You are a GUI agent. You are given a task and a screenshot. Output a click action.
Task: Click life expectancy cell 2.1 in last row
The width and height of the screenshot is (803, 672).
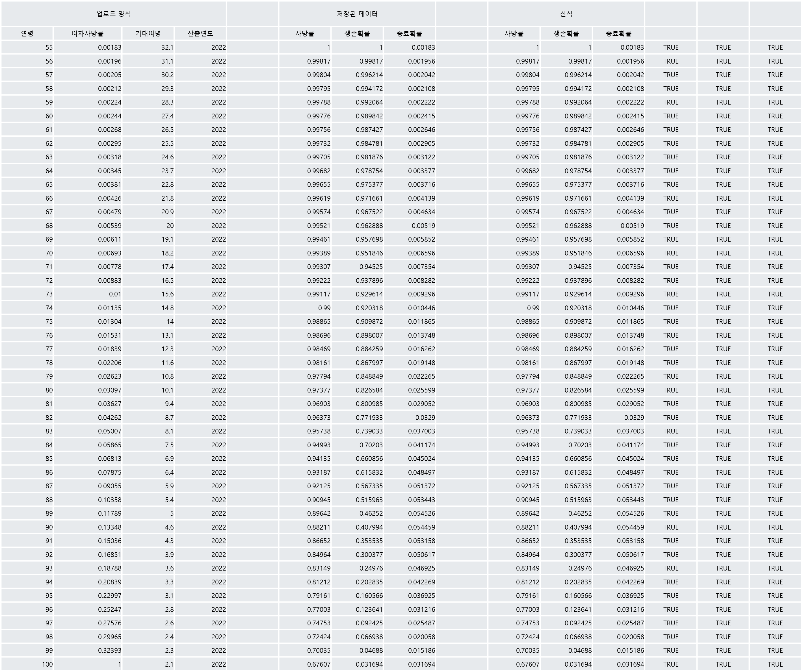point(169,664)
